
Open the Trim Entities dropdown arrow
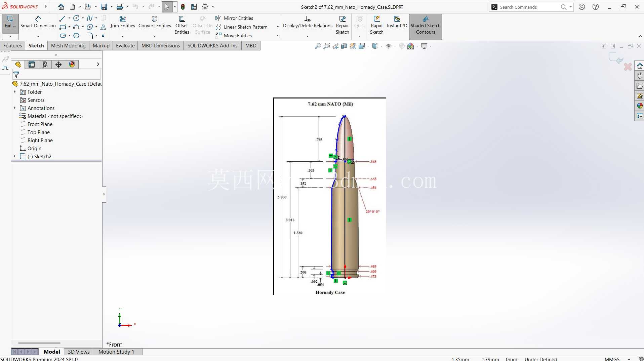122,36
